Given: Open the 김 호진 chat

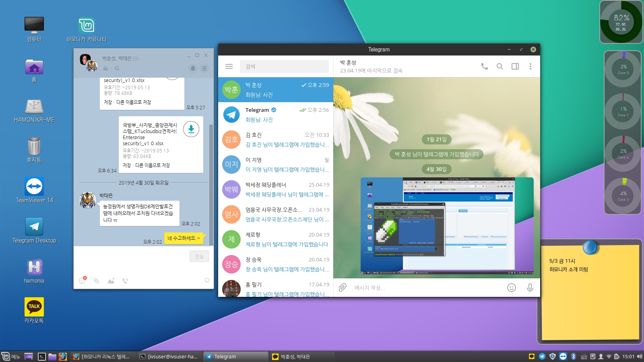Looking at the screenshot, I should (x=276, y=140).
